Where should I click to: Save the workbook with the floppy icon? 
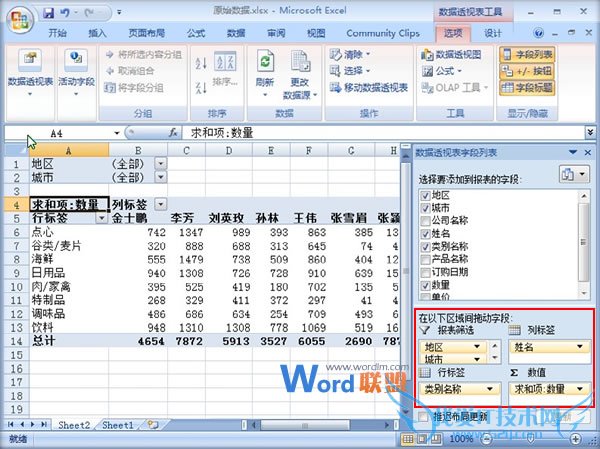tap(49, 13)
